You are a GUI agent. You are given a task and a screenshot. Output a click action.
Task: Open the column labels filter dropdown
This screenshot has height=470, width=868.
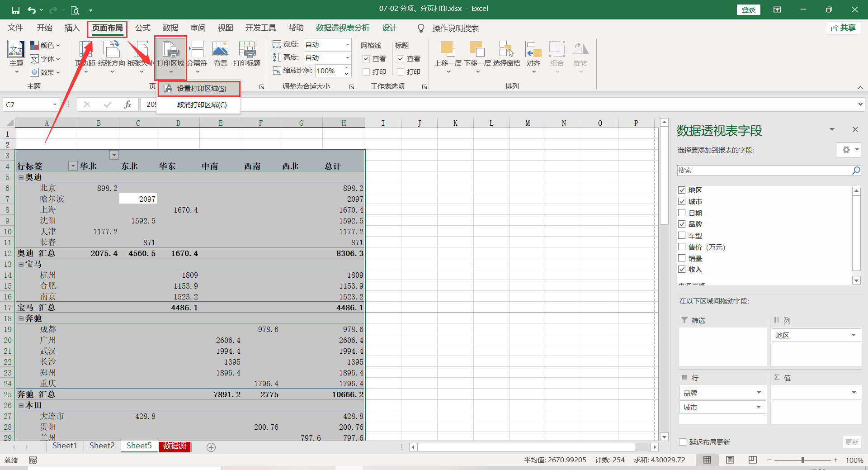[114, 155]
